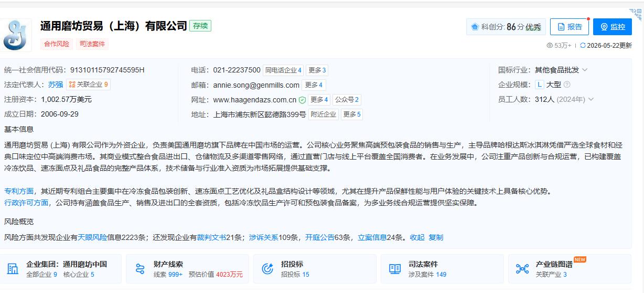644x293 pixels.
Task: Expand 更多 4 next to email
Action: 314,85
